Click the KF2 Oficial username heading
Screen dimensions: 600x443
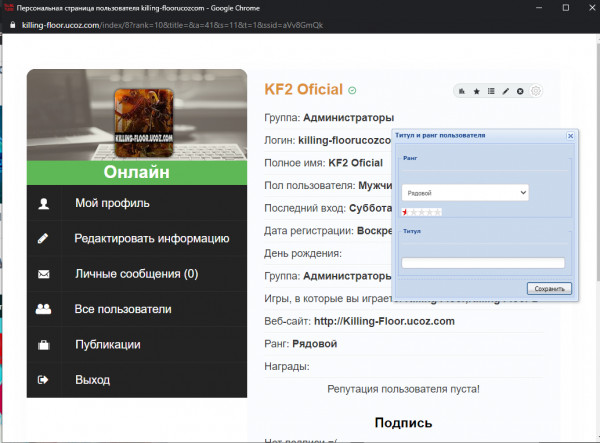303,90
